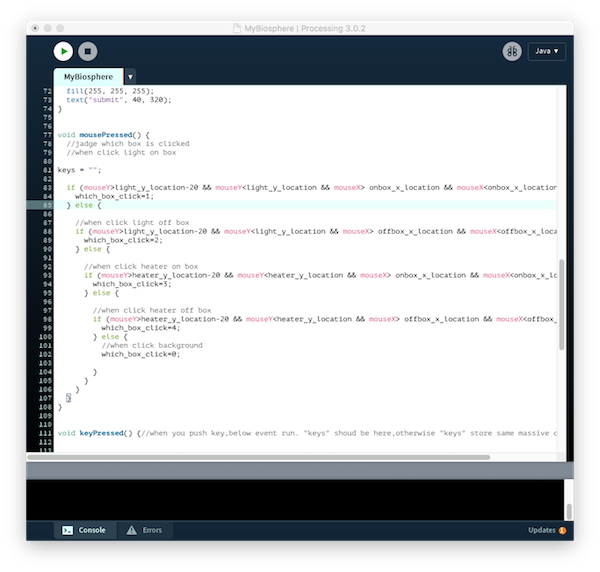The height and width of the screenshot is (572, 600).
Task: Click on which_box_click=3; statement
Action: (132, 284)
